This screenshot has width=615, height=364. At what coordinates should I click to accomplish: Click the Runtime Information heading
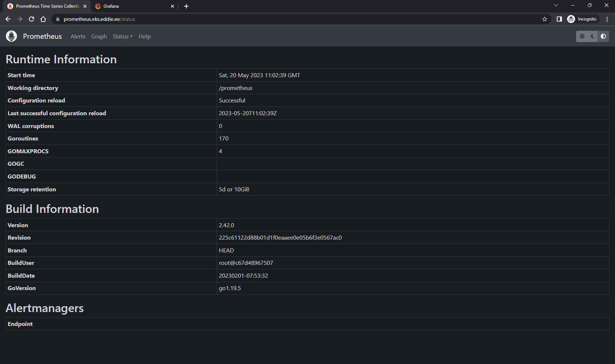click(61, 59)
